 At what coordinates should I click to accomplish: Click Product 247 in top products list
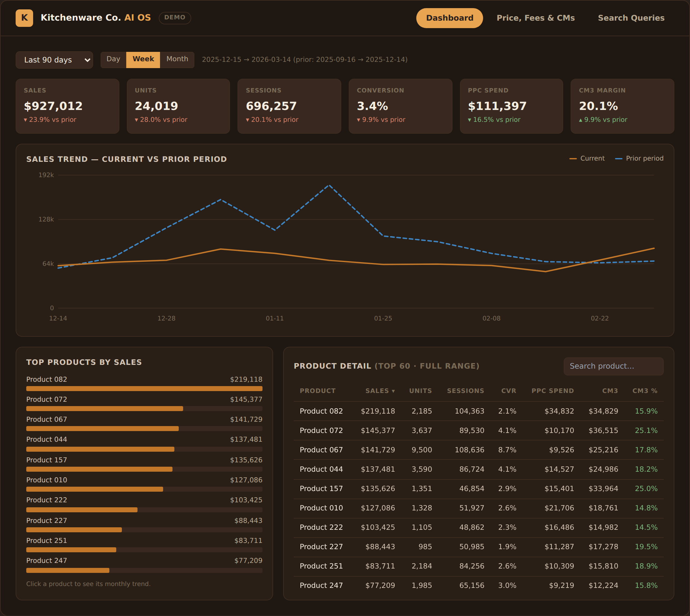click(x=144, y=564)
